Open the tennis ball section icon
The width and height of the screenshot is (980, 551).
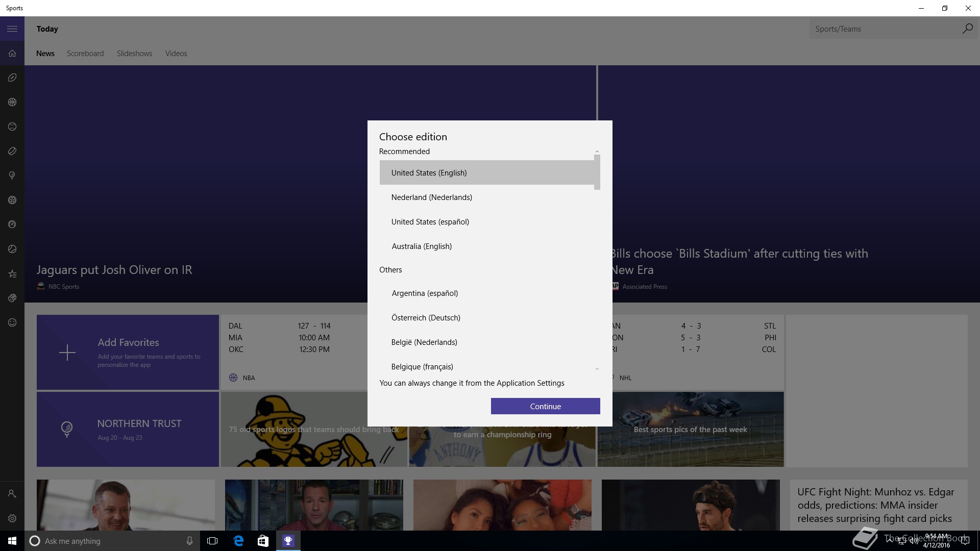(x=12, y=249)
